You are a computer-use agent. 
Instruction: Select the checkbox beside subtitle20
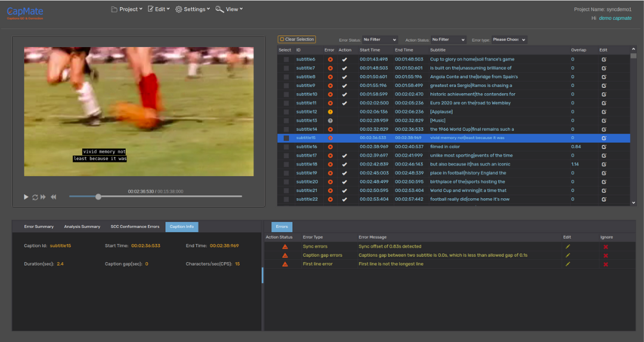point(286,181)
